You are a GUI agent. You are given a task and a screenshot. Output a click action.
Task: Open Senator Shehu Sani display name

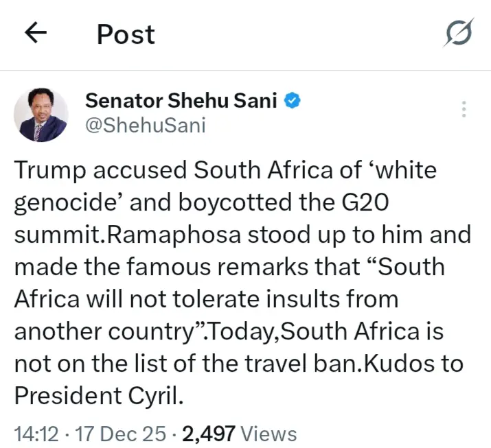[181, 102]
